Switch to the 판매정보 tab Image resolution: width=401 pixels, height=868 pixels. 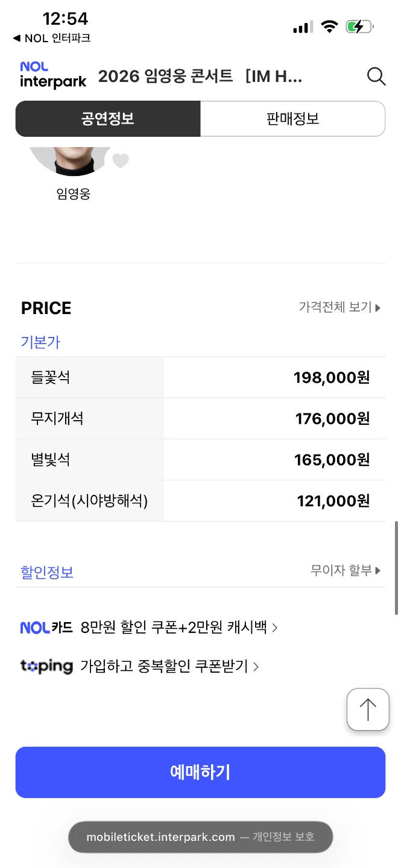point(292,119)
